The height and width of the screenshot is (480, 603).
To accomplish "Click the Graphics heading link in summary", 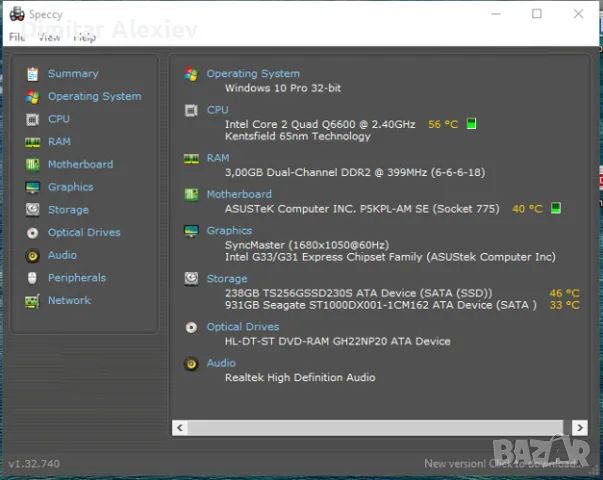I will tap(230, 231).
